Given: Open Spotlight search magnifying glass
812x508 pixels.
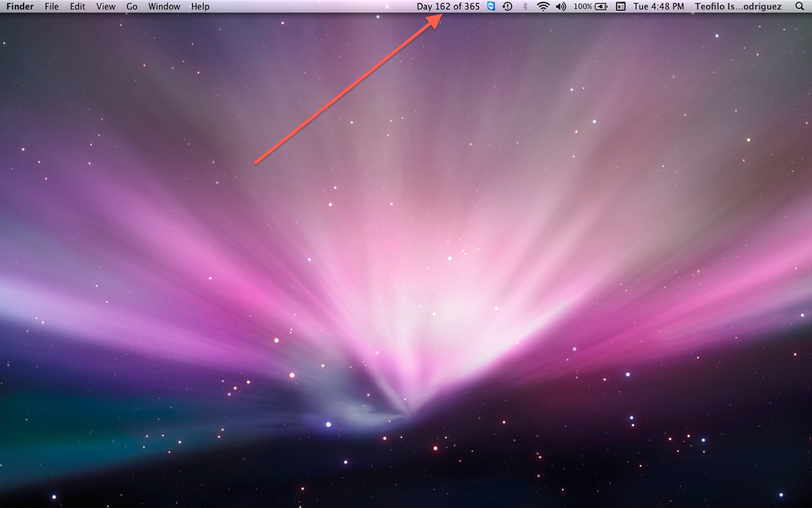Looking at the screenshot, I should point(799,6).
